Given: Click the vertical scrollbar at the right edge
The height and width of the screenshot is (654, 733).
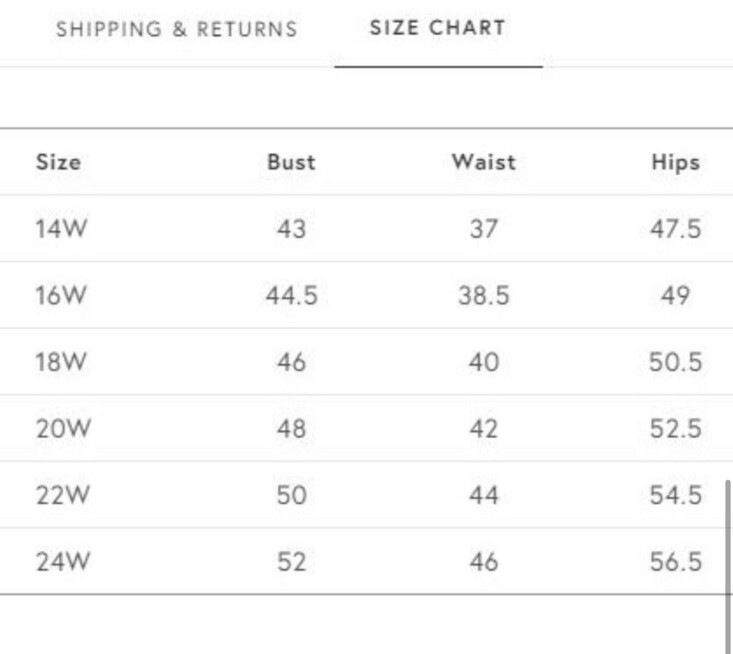Looking at the screenshot, I should pyautogui.click(x=728, y=567).
